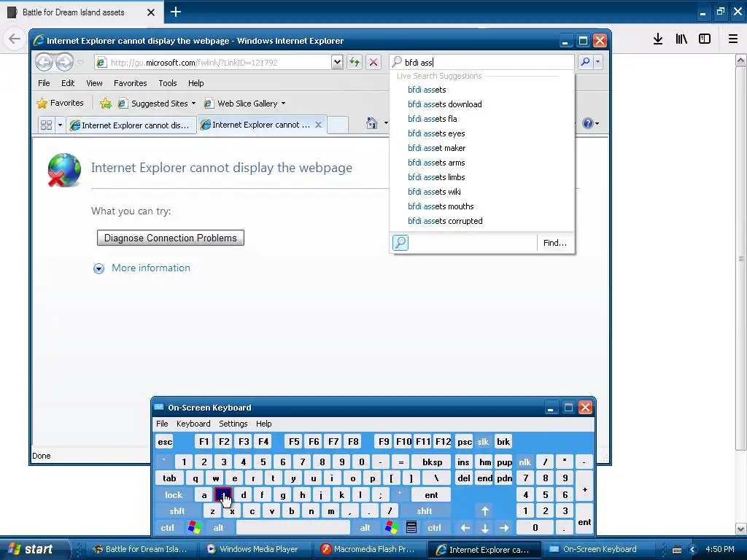Click the left Windows logo key

click(194, 528)
